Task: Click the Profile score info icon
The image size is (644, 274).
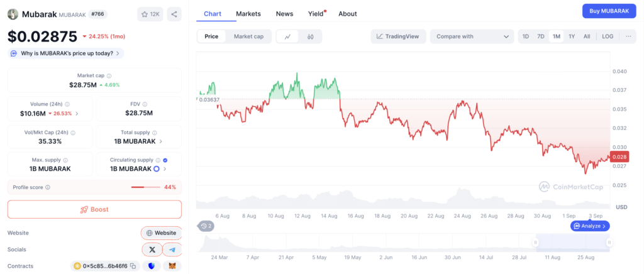Action: pos(48,187)
